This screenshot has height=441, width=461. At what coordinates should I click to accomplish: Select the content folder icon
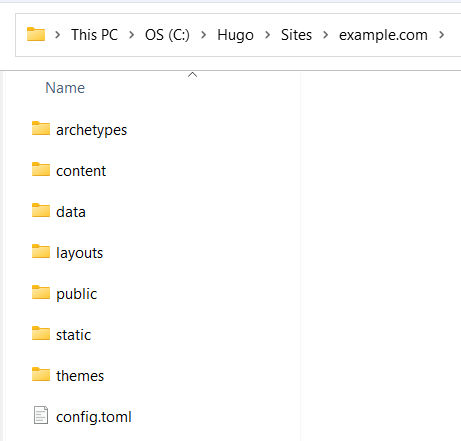[x=41, y=169]
